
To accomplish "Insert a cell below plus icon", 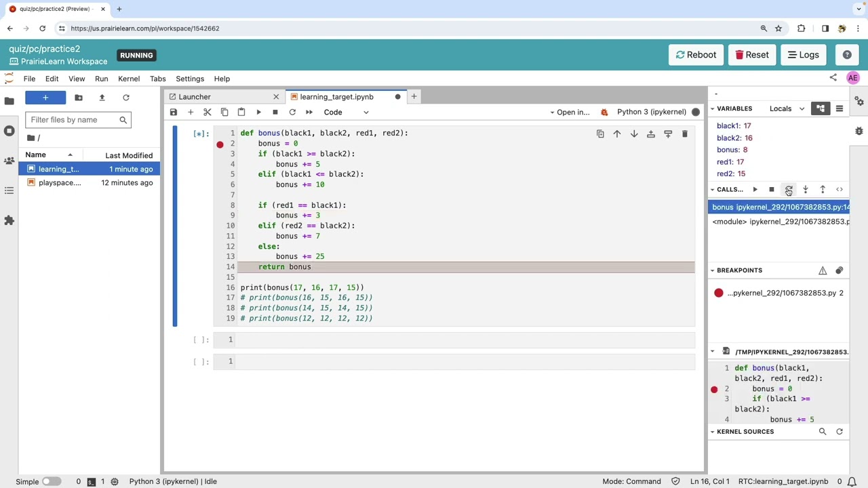I will click(x=191, y=113).
